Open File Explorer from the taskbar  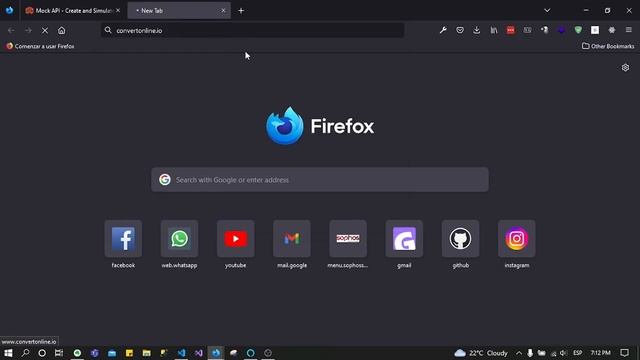point(147,353)
